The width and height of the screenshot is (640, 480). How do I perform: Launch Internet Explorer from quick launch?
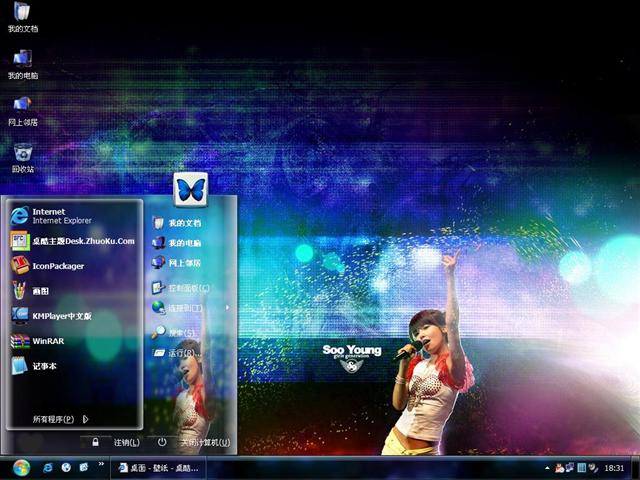coord(48,467)
